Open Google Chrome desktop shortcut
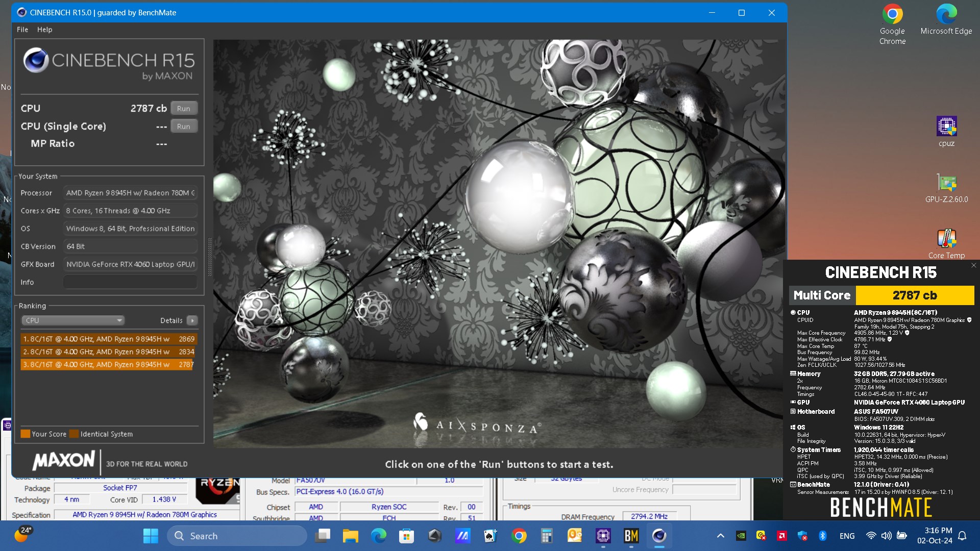This screenshot has width=980, height=551. coord(892,24)
